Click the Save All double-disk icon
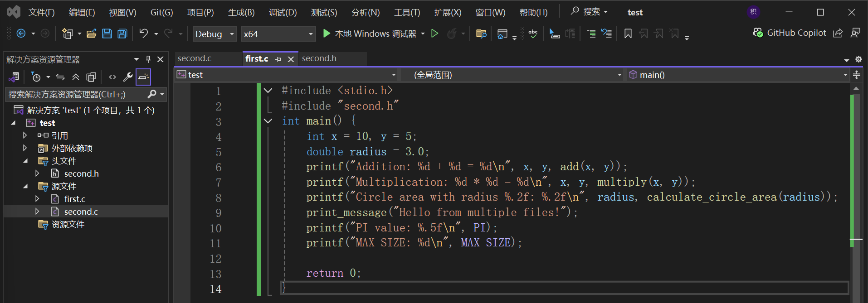The height and width of the screenshot is (303, 868). (x=122, y=34)
